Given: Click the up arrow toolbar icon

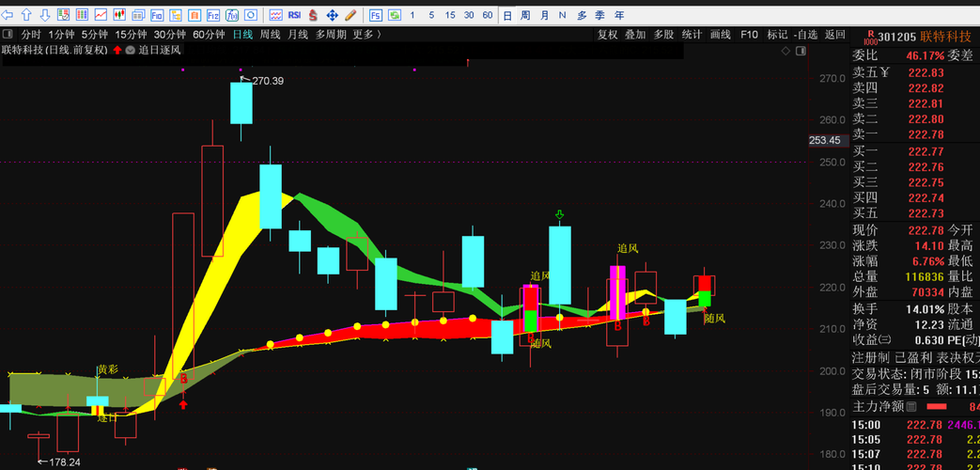Looking at the screenshot, I should (26, 14).
